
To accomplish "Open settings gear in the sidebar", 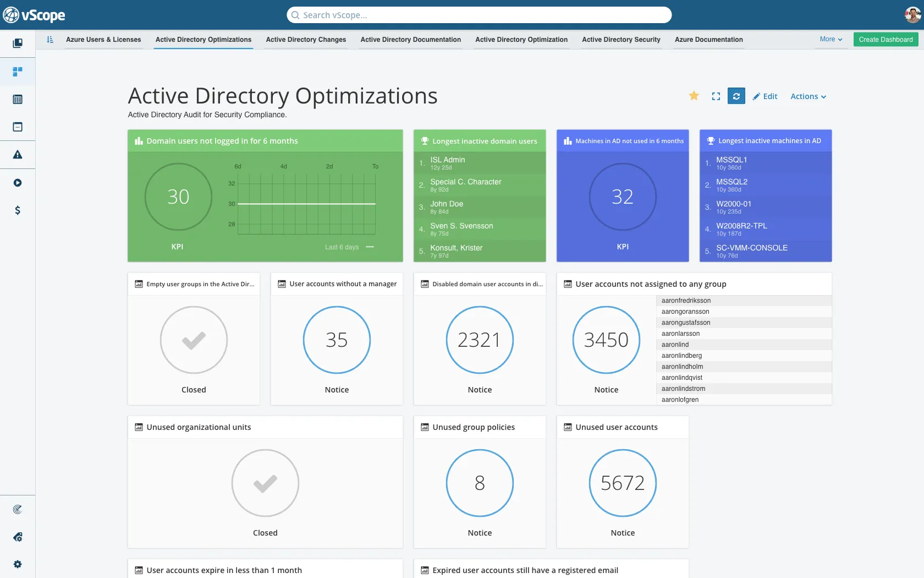I will (x=18, y=564).
